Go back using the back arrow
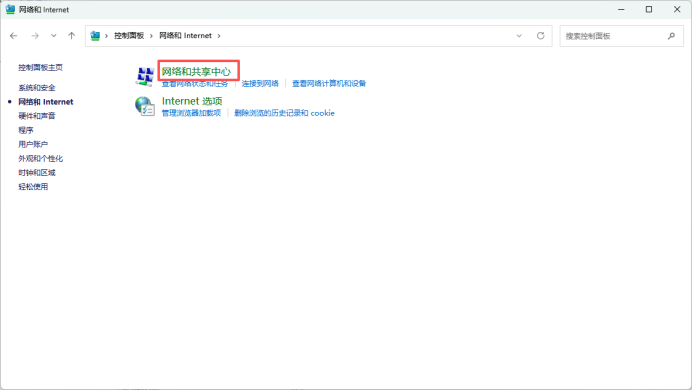 [14, 36]
